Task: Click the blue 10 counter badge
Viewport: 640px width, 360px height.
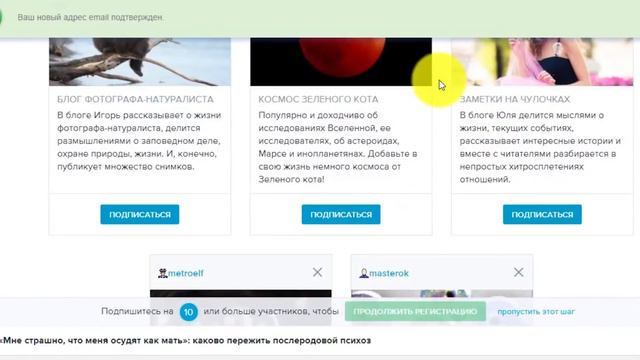Action: click(189, 312)
